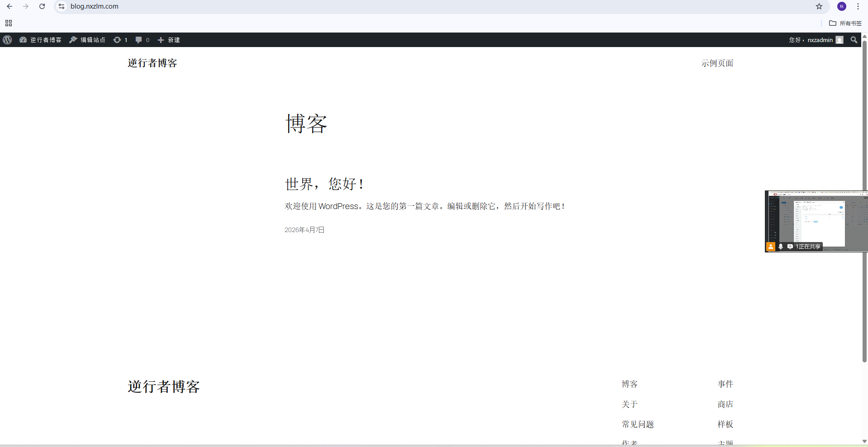868x447 pixels.
Task: Click the admin bar search magnifier
Action: [854, 40]
